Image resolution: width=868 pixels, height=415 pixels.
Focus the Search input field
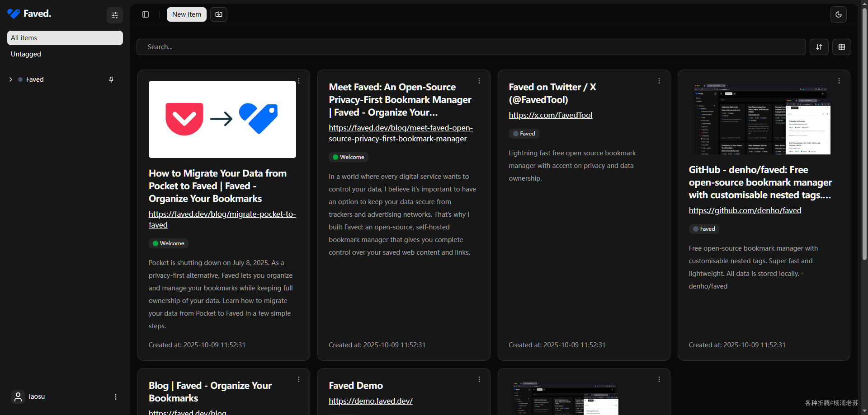(x=471, y=47)
